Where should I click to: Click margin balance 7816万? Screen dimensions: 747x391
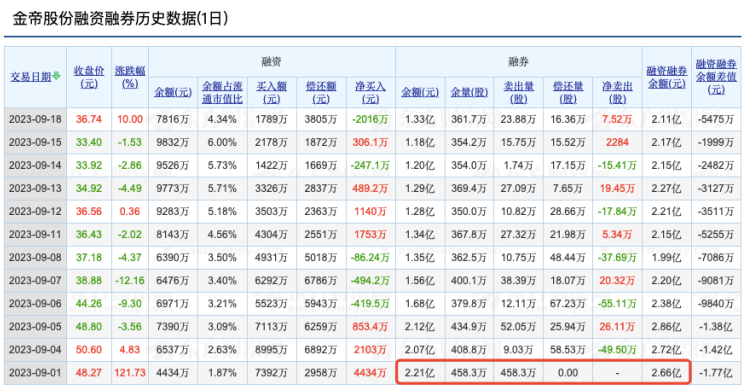coord(172,119)
